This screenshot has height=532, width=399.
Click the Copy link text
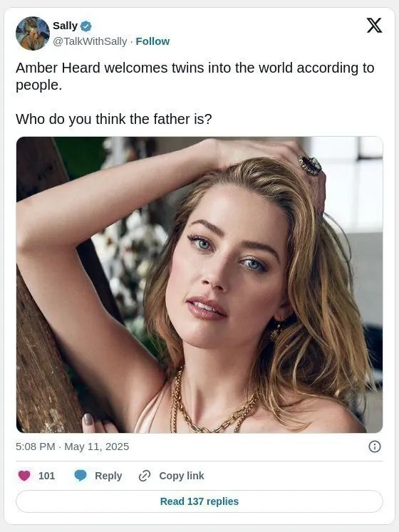click(182, 476)
